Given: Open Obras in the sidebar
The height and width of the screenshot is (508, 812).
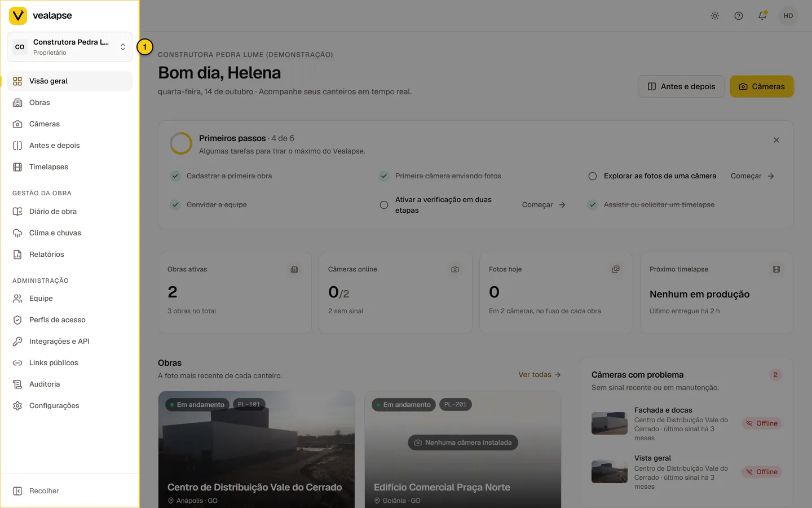Looking at the screenshot, I should (69, 102).
